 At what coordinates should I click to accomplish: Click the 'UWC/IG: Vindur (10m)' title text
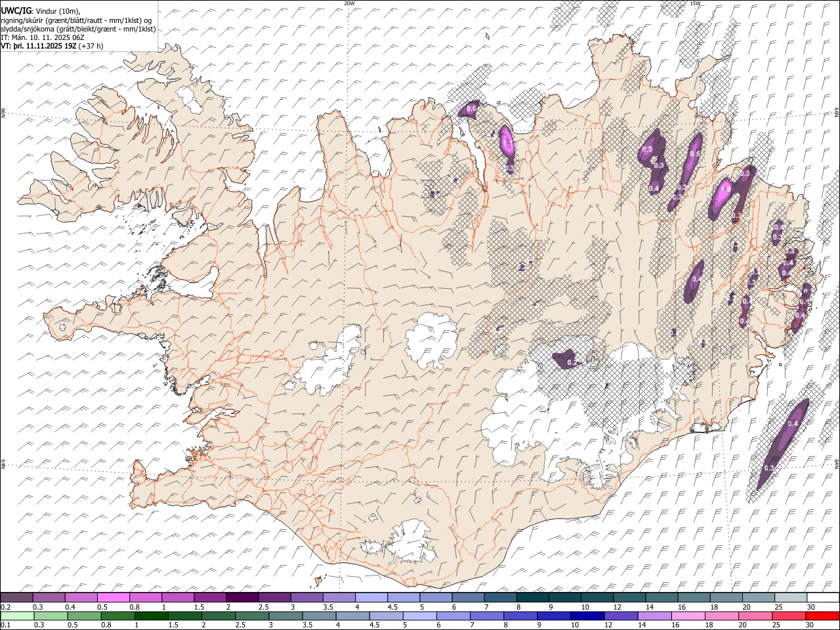(x=41, y=11)
